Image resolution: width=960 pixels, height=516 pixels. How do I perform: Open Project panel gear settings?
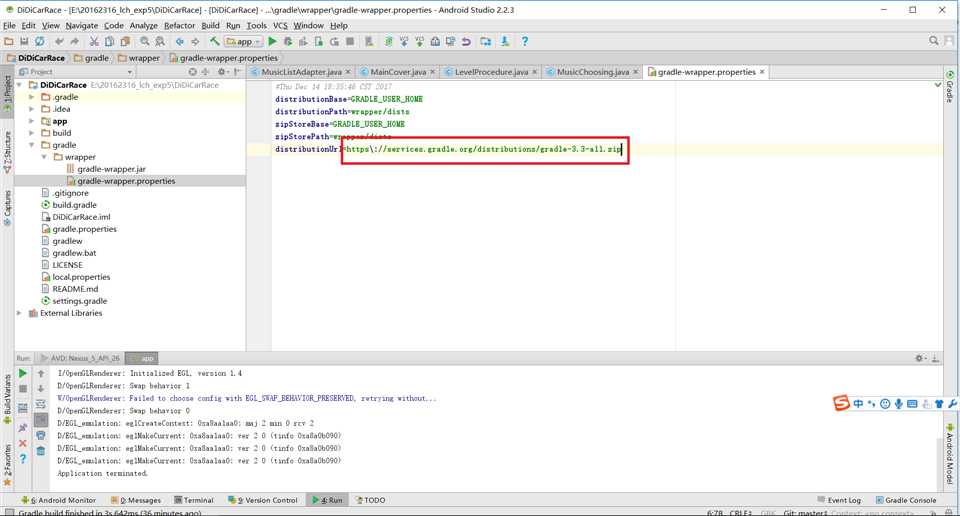coord(222,72)
